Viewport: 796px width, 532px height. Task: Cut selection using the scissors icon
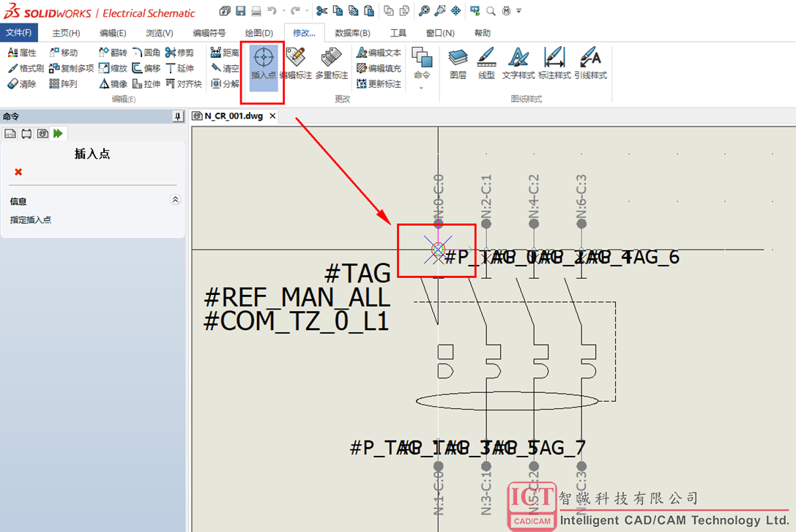(x=321, y=11)
